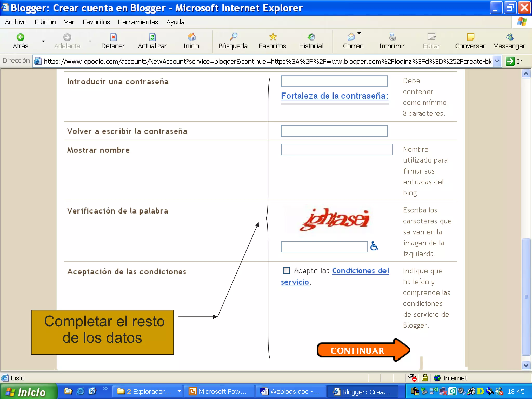Print the page with Imprimir

pyautogui.click(x=392, y=41)
